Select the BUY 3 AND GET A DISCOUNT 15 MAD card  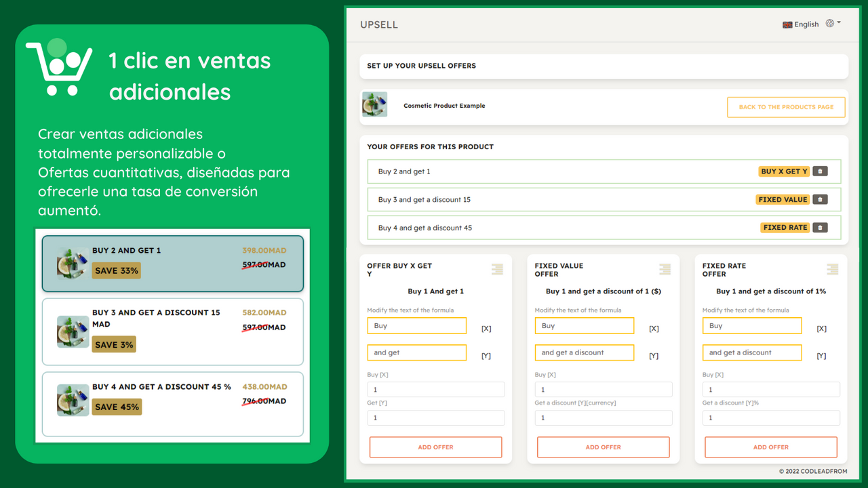coord(173,331)
